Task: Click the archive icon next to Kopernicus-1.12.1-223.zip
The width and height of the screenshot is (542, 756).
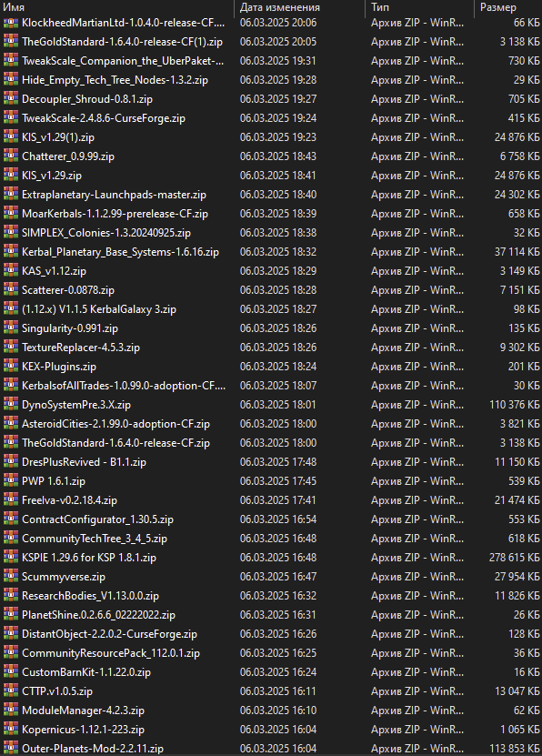Action: (11, 730)
